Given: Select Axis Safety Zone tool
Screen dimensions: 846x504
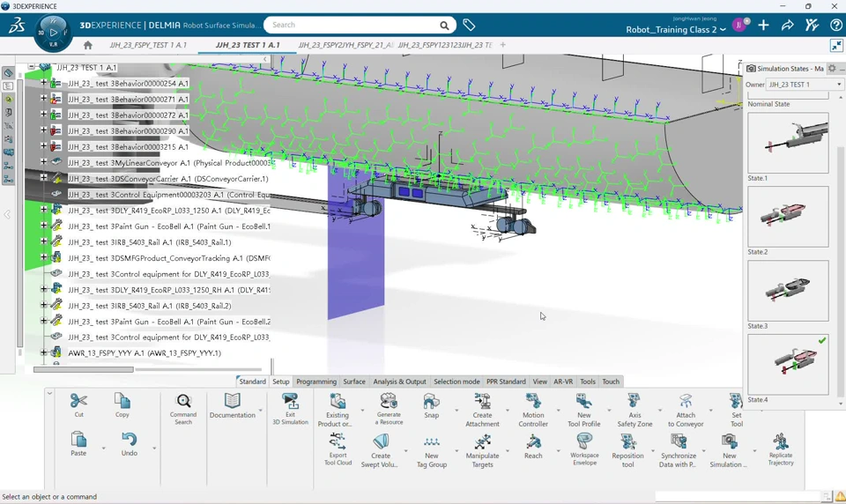Looking at the screenshot, I should (634, 401).
